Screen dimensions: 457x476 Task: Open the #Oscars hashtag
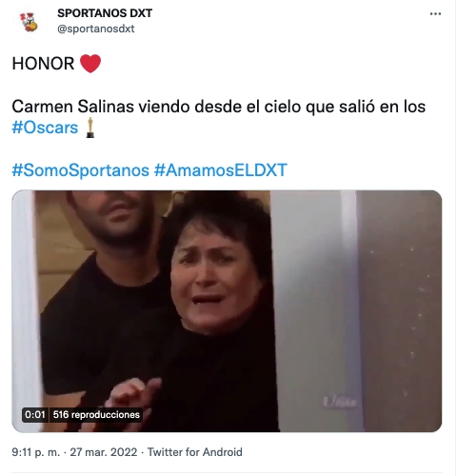tap(45, 128)
